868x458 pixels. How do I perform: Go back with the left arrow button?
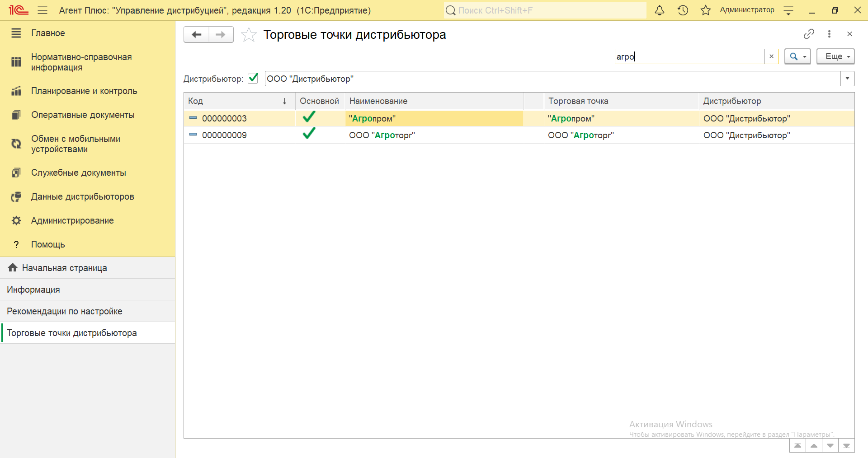196,34
